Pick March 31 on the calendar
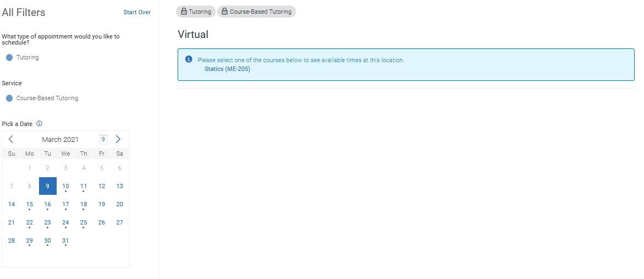This screenshot has height=279, width=644. [x=65, y=240]
